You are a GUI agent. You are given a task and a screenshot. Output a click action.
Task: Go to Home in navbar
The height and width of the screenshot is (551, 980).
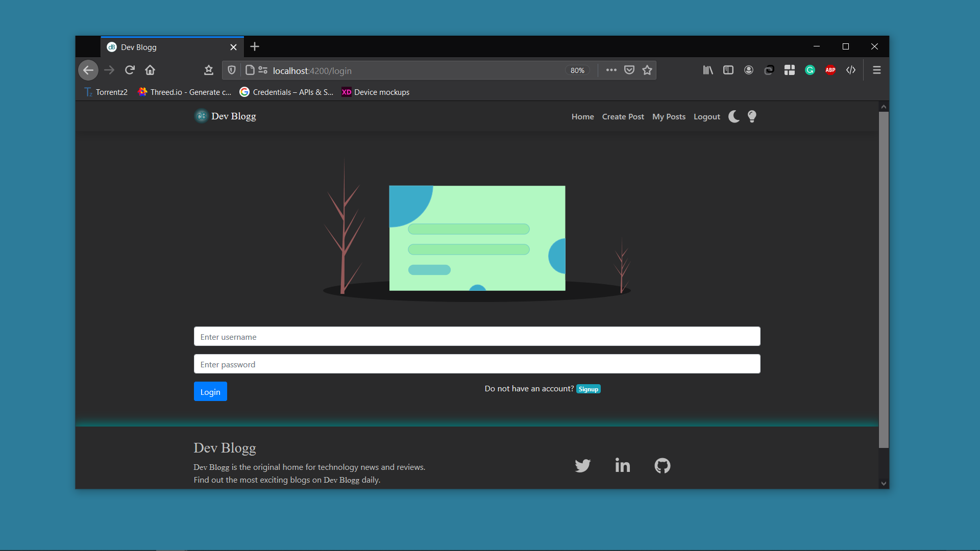coord(582,117)
